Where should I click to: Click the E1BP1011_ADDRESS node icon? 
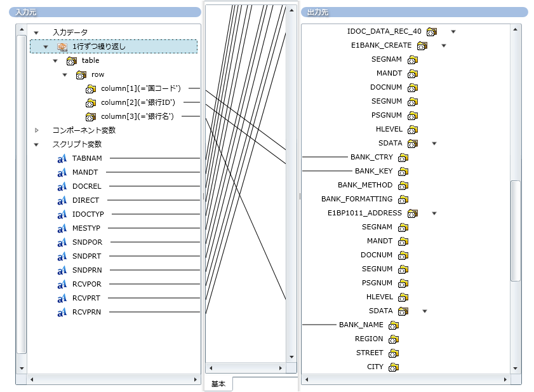tap(413, 213)
